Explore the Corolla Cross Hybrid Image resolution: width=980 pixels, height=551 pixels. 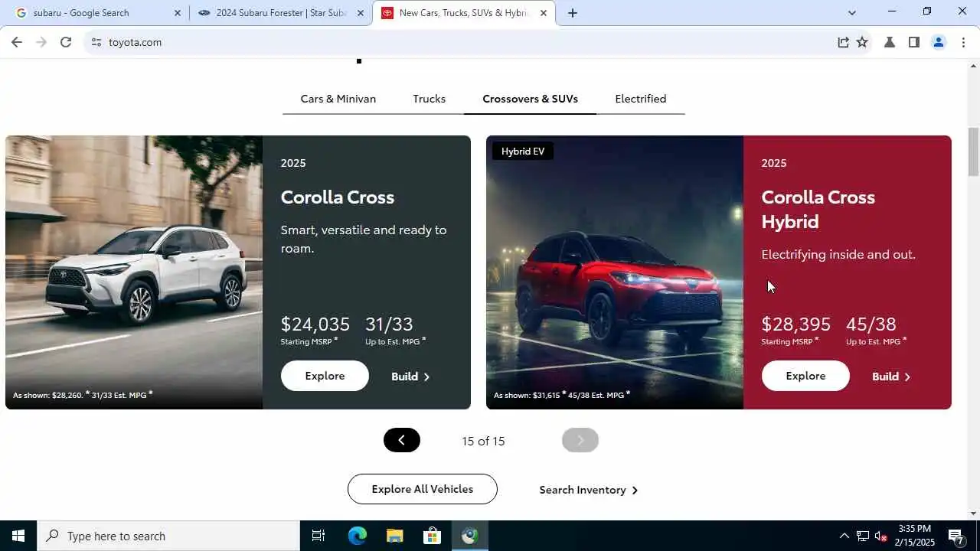(x=805, y=376)
